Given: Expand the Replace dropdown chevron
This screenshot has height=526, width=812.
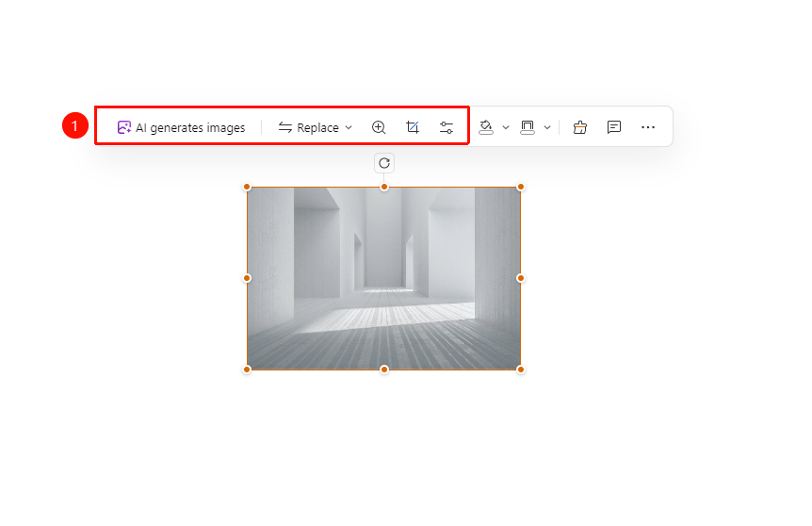Looking at the screenshot, I should [x=349, y=127].
